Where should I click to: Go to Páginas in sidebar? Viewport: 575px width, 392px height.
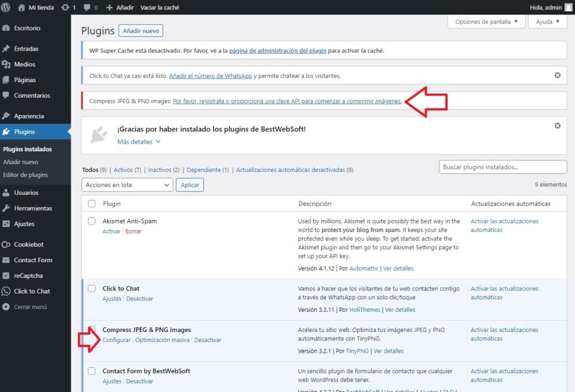25,80
